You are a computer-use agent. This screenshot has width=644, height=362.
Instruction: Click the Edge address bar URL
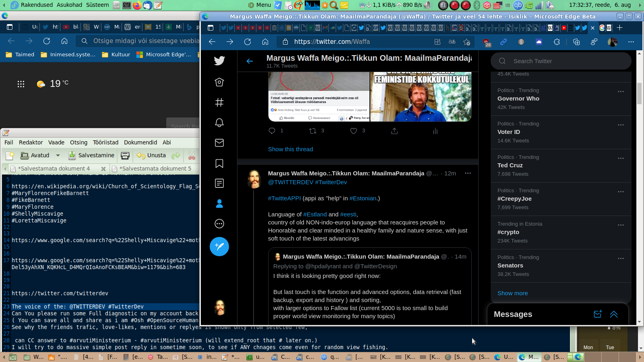coord(332,42)
